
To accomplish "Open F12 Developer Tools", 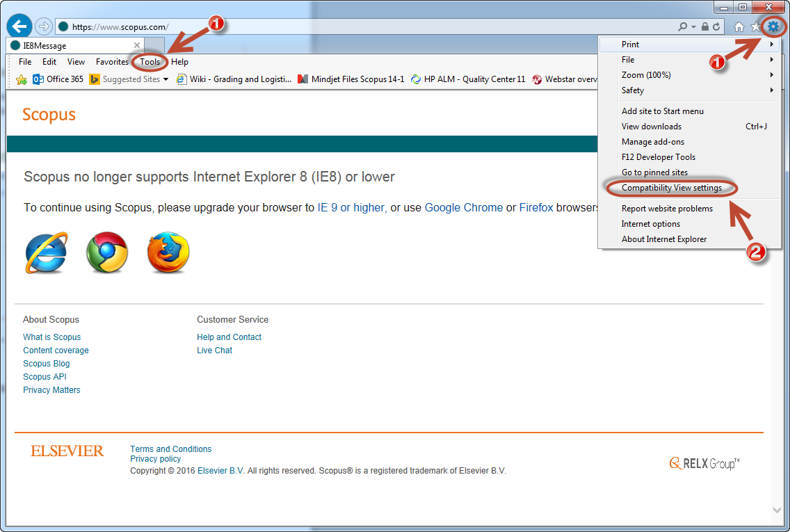I will coord(659,157).
